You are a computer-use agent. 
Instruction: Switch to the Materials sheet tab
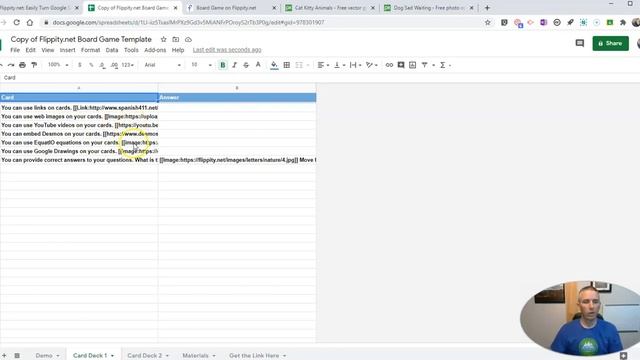tap(195, 356)
